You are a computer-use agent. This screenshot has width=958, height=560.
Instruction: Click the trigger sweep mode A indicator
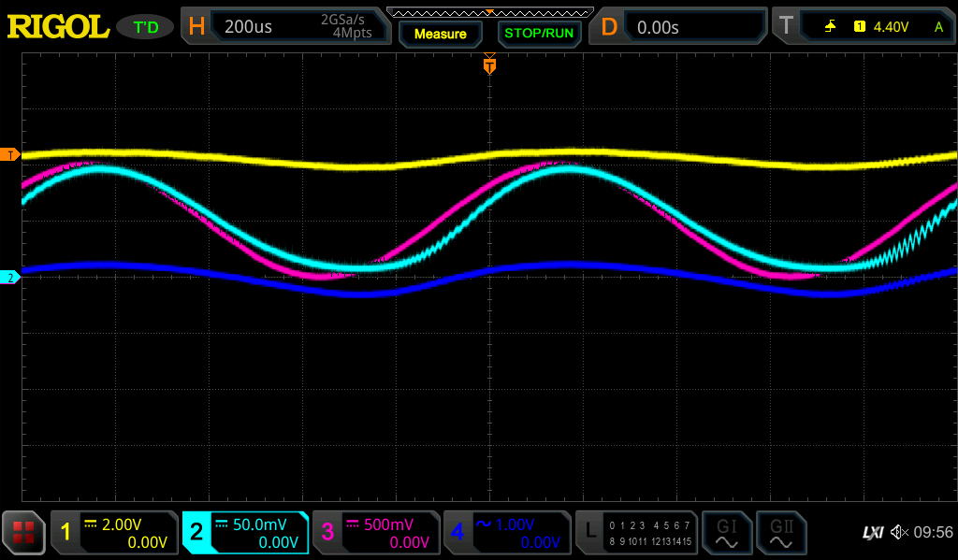[x=938, y=26]
